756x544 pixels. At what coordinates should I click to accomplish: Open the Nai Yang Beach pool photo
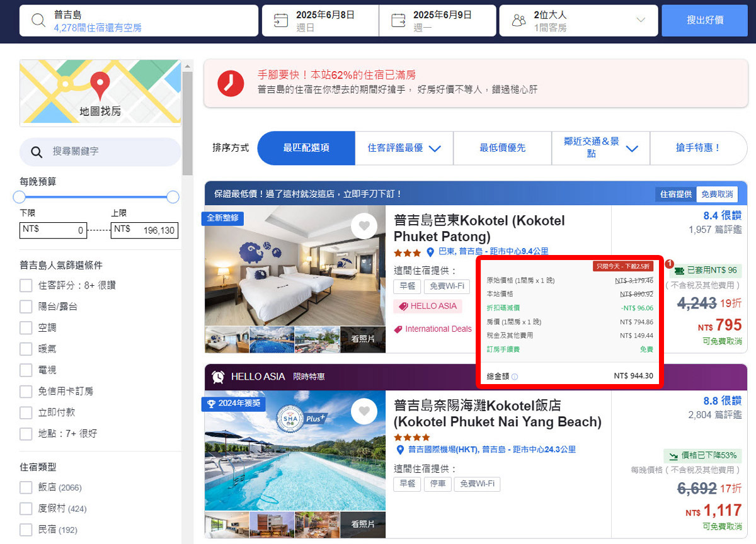tap(295, 450)
